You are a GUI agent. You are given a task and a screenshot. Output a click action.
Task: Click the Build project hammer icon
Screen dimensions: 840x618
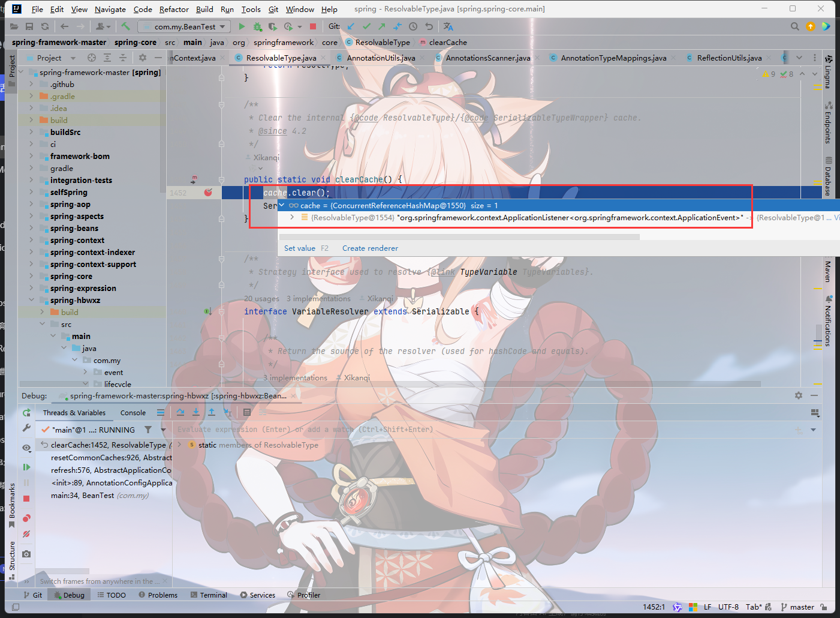click(125, 26)
